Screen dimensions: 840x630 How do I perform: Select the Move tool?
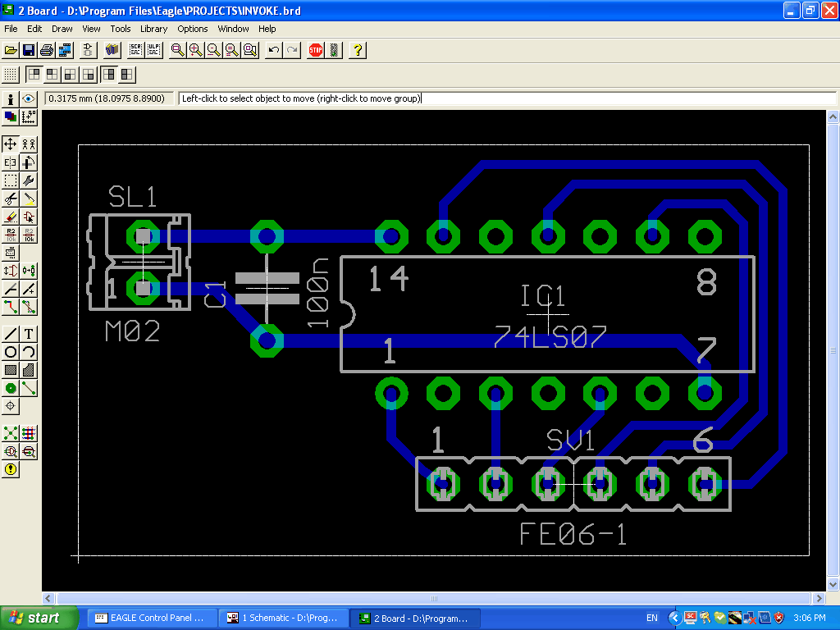11,144
